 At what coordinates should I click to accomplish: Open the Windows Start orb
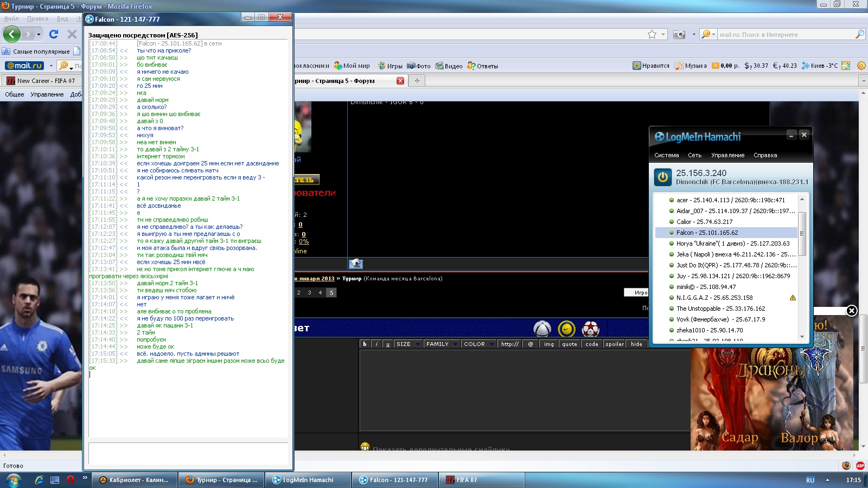coord(13,480)
